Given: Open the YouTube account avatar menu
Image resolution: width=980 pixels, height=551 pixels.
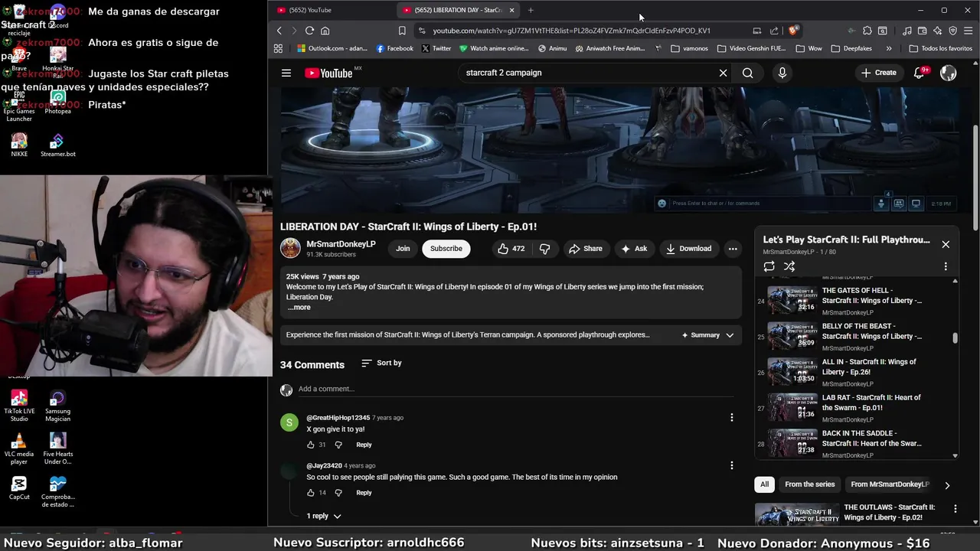Looking at the screenshot, I should (948, 73).
